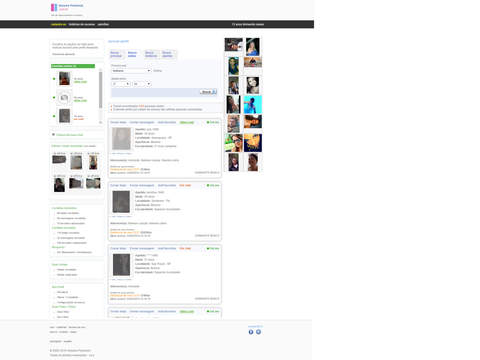Click the down arrow of the online list scrollbar

(x=101, y=122)
